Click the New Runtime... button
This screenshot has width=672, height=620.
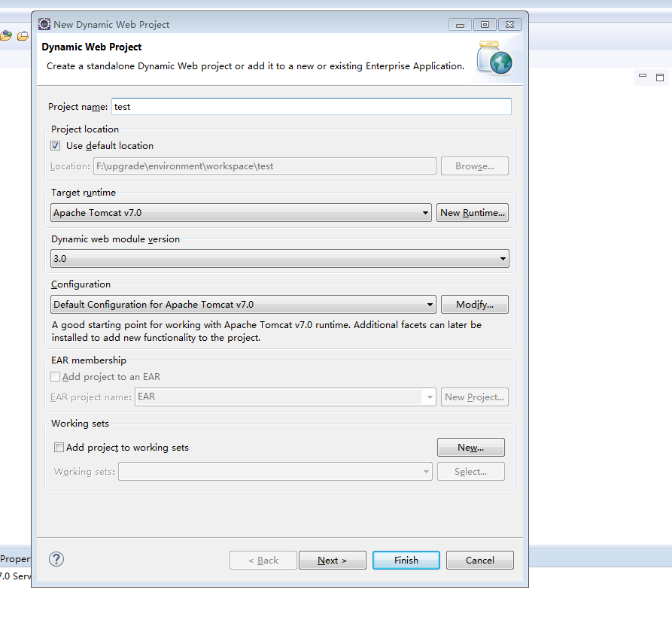[x=473, y=212]
